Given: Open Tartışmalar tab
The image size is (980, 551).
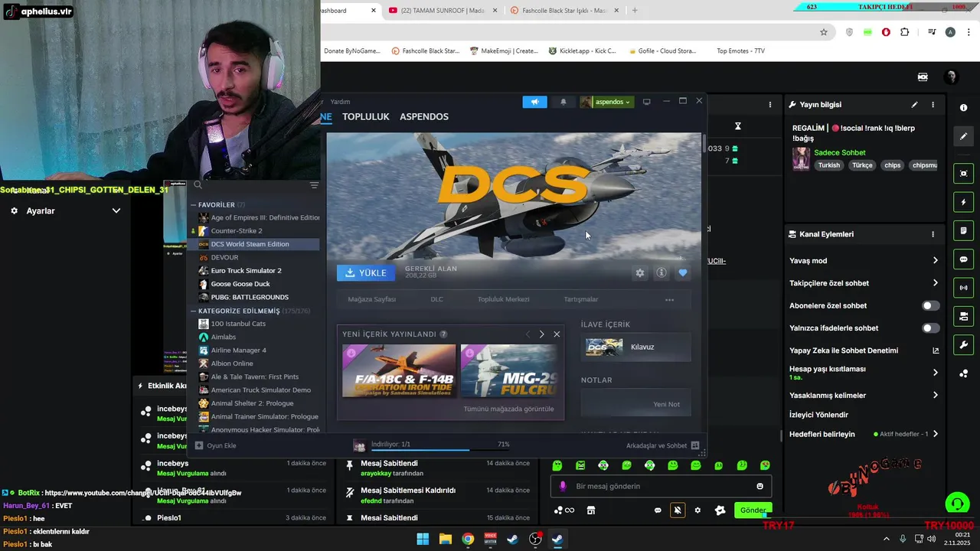Looking at the screenshot, I should tap(581, 299).
